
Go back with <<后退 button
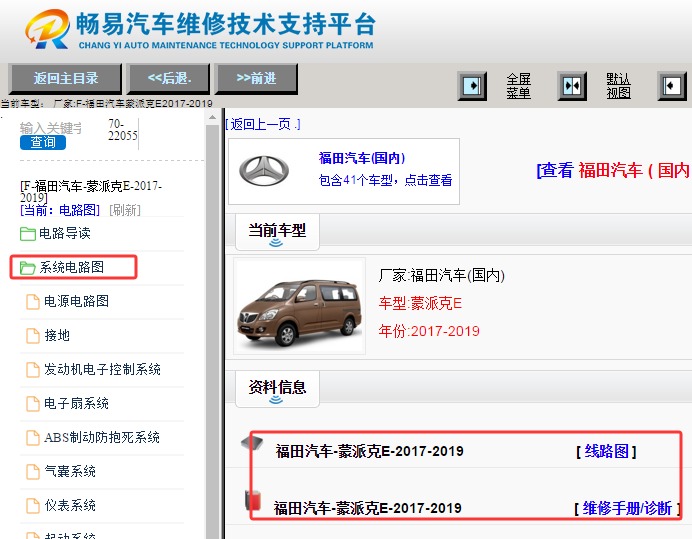coord(169,79)
